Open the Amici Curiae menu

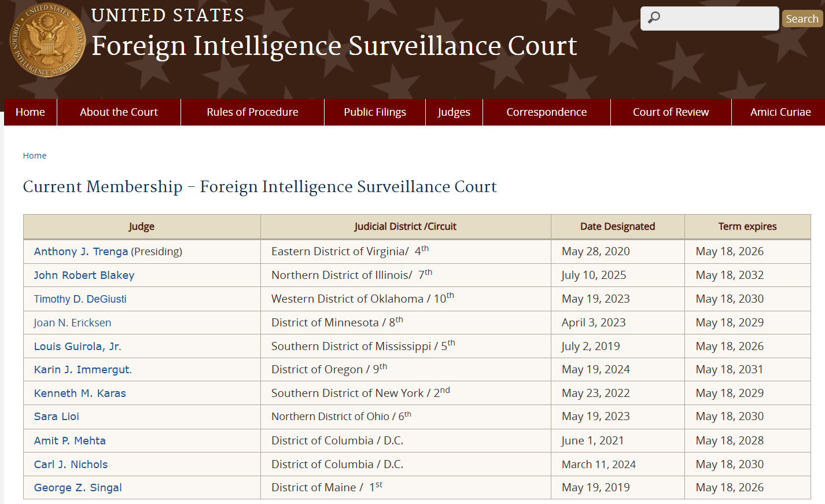point(780,112)
